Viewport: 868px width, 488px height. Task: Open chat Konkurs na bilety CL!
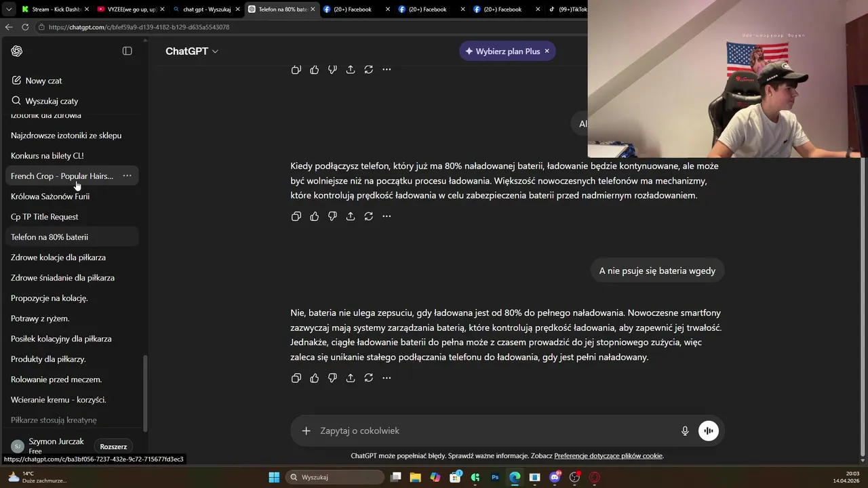pos(72,155)
